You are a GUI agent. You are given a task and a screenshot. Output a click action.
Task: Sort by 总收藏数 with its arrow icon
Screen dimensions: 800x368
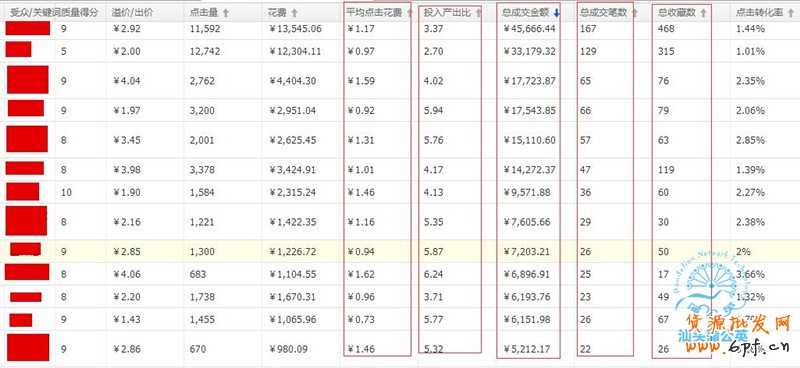click(704, 14)
